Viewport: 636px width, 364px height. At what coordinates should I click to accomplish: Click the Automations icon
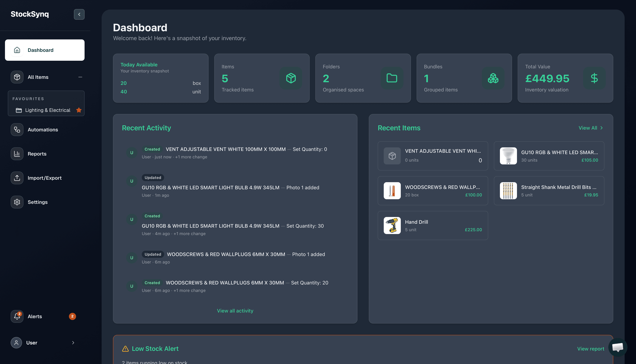tap(17, 129)
